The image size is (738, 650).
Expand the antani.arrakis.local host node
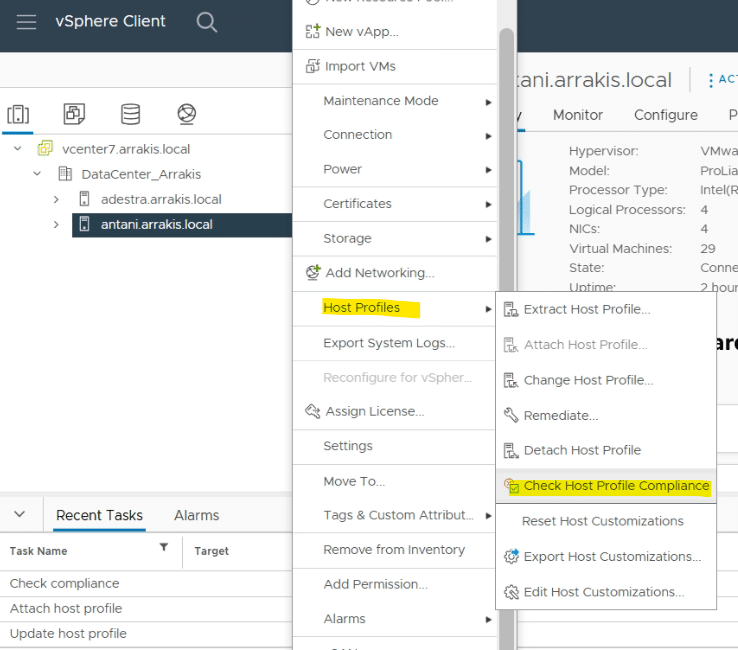[56, 225]
